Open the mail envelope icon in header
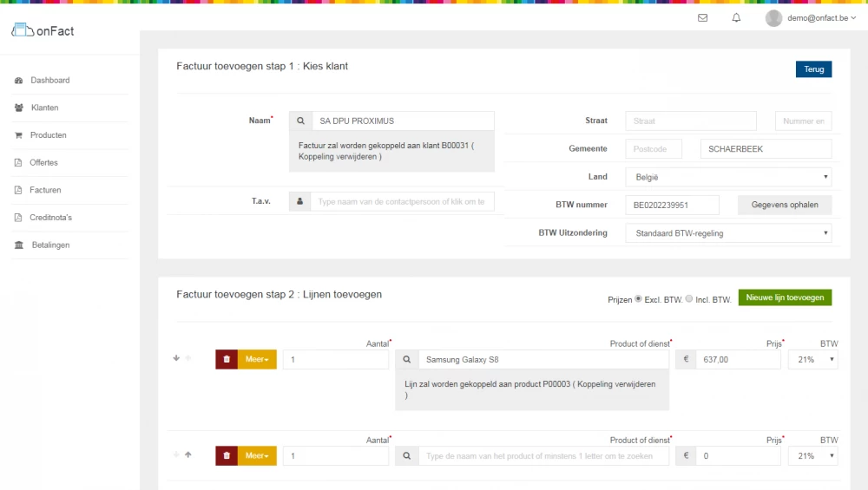The height and width of the screenshot is (490, 868). 702,17
